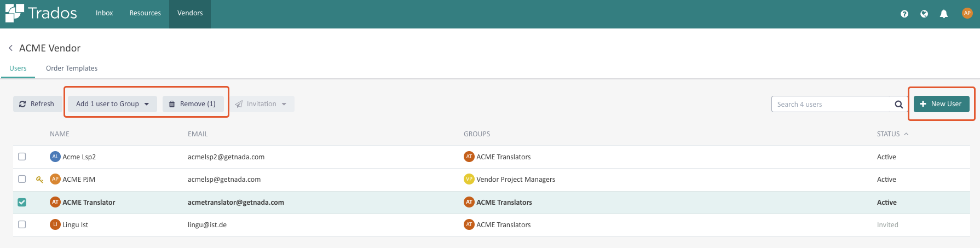Open the help question mark icon

pos(904,14)
